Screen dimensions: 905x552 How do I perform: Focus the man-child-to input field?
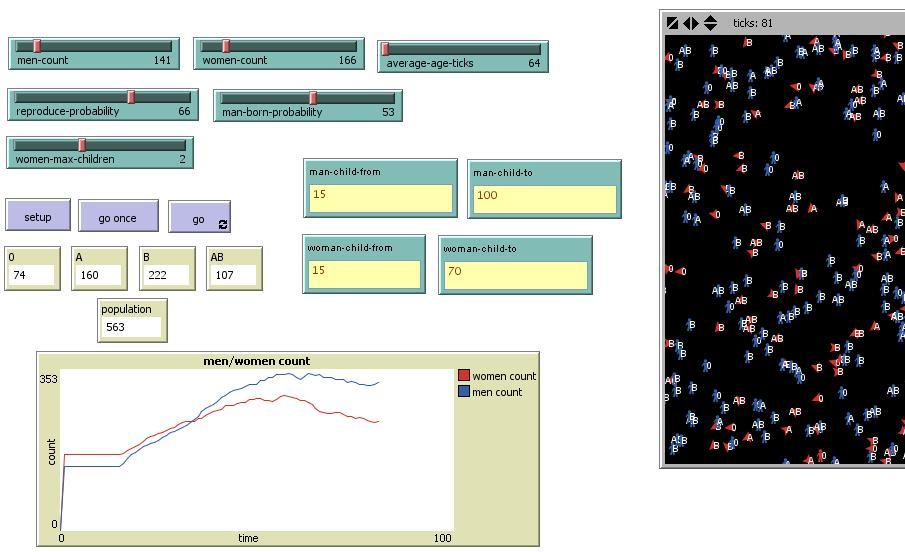(544, 196)
